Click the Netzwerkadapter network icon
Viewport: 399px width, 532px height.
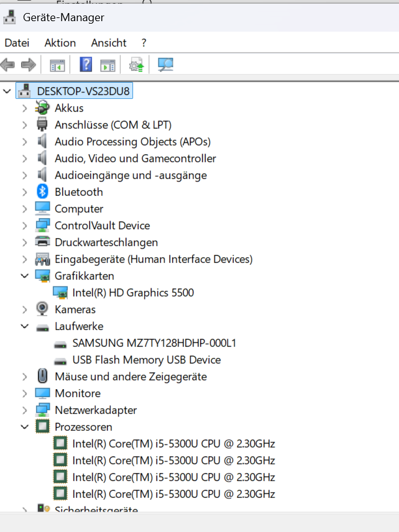pyautogui.click(x=42, y=410)
